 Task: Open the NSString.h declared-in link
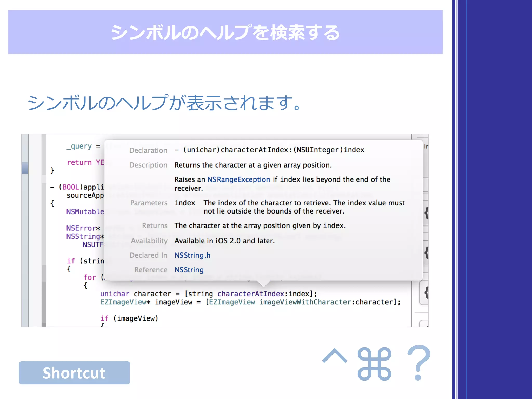coord(192,255)
